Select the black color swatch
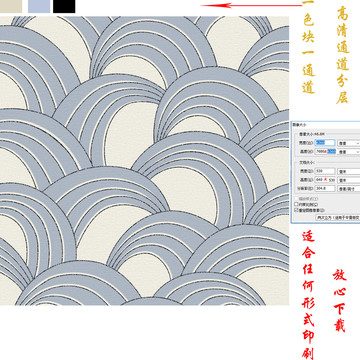Viewport: 360px width, 360px height. pyautogui.click(x=64, y=6)
